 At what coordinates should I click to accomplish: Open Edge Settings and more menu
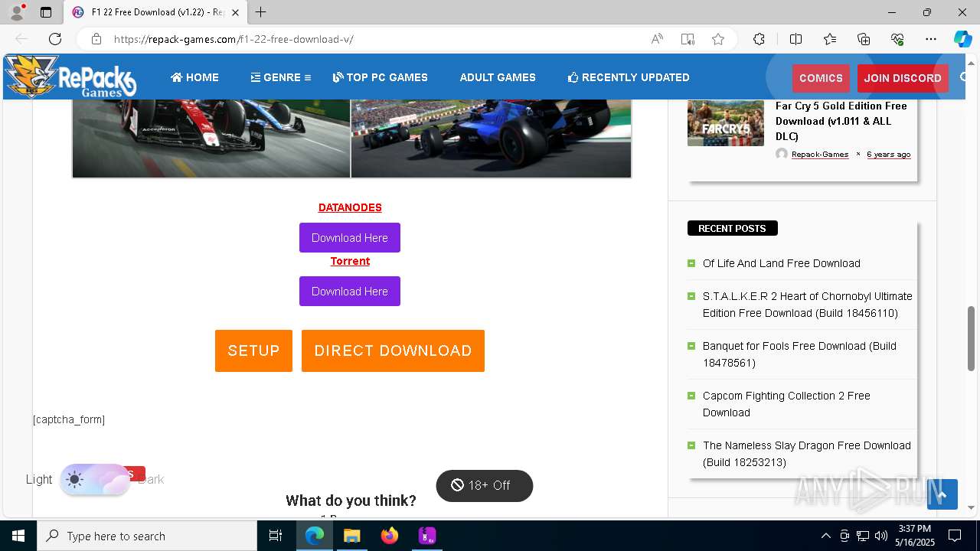[931, 39]
